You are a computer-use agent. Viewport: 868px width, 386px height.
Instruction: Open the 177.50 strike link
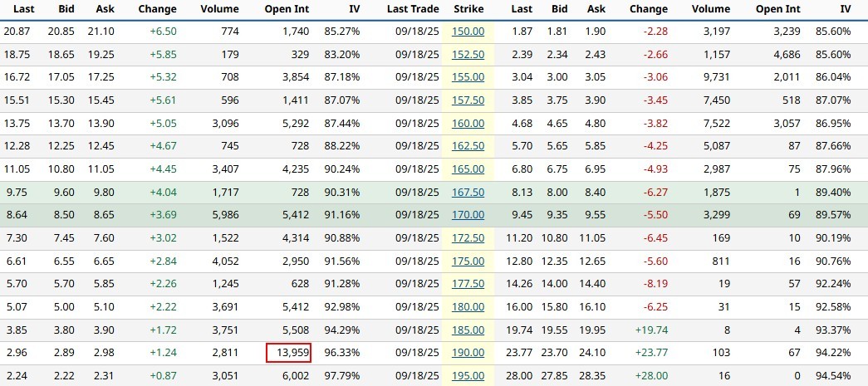[468, 284]
